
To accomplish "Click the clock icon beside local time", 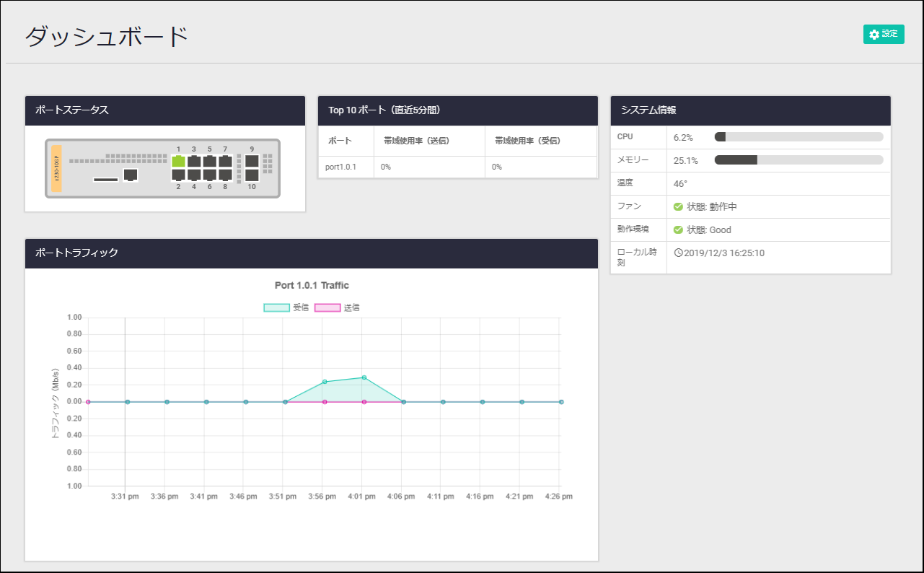I will (678, 253).
